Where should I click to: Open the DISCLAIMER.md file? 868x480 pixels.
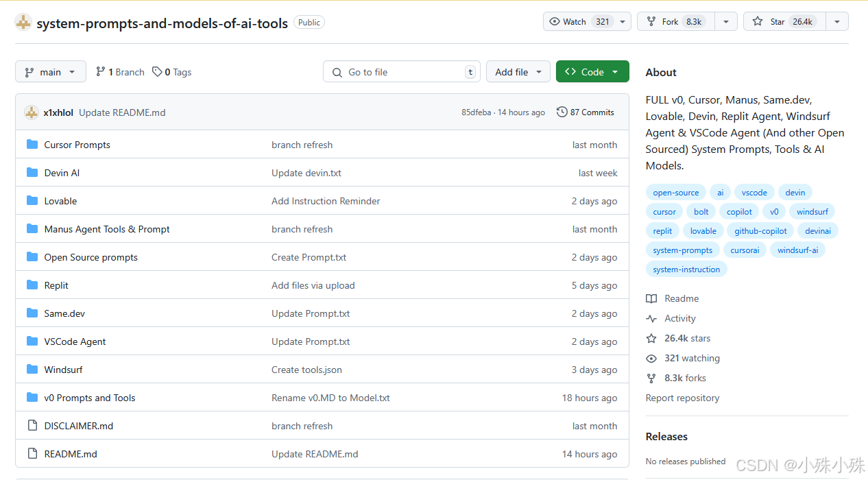[79, 426]
